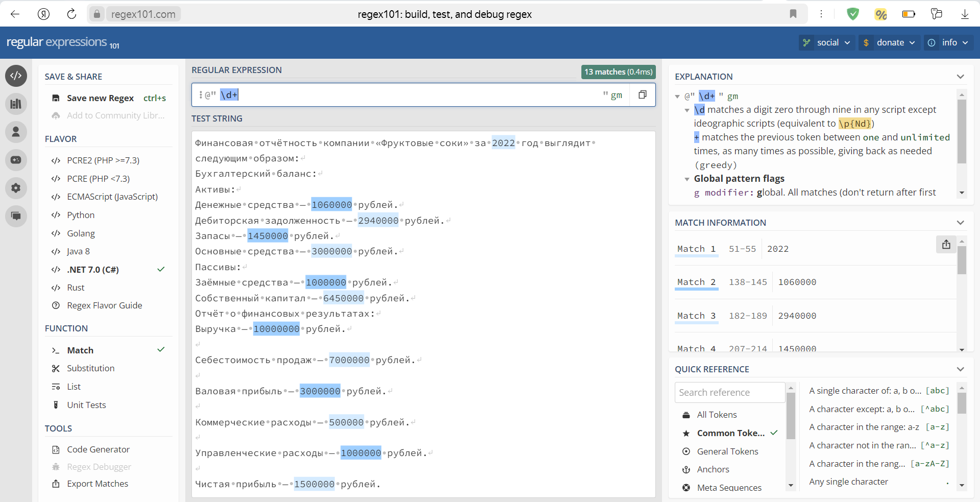Select the Python flavor
Viewport: 980px width, 502px height.
(x=81, y=215)
